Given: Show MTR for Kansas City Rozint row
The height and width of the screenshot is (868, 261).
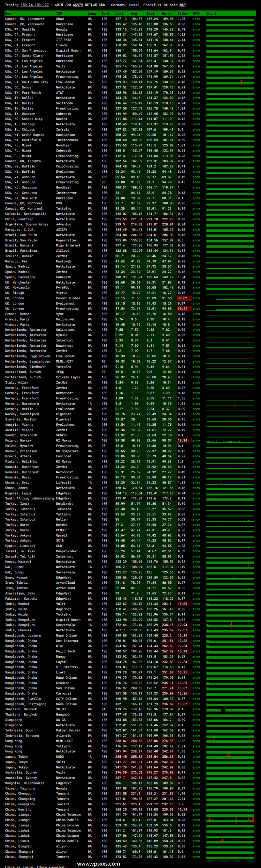Looking at the screenshot, I should pos(196,119).
